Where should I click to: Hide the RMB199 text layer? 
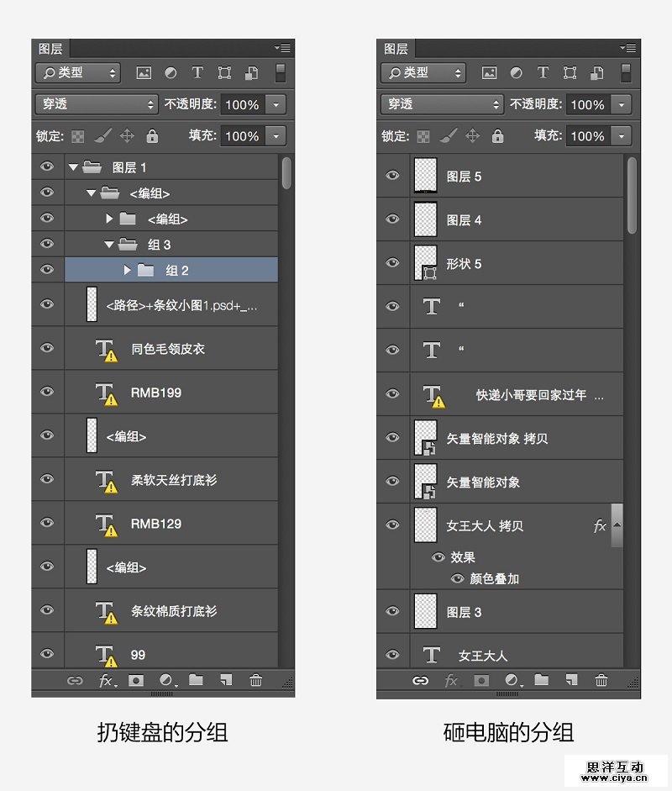click(x=47, y=392)
